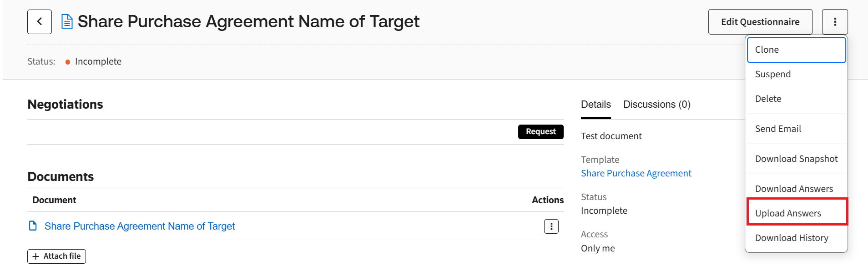Screen dimensions: 868x276
Task: Select Suspend in the options menu
Action: click(x=773, y=75)
